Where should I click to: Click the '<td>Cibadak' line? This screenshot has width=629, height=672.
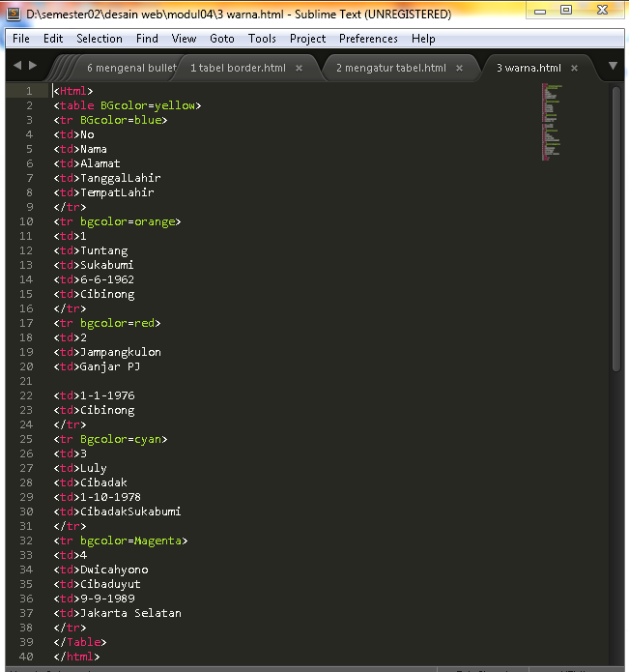point(91,482)
